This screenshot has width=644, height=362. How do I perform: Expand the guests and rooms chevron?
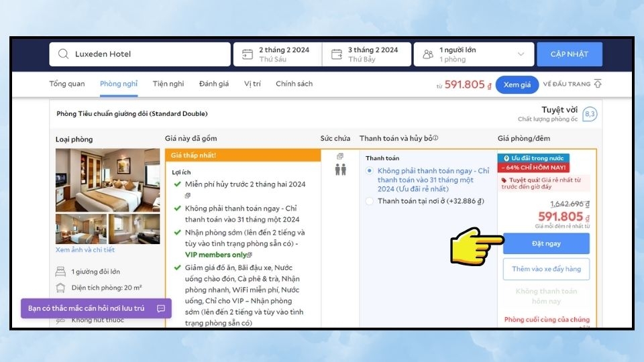pos(521,54)
